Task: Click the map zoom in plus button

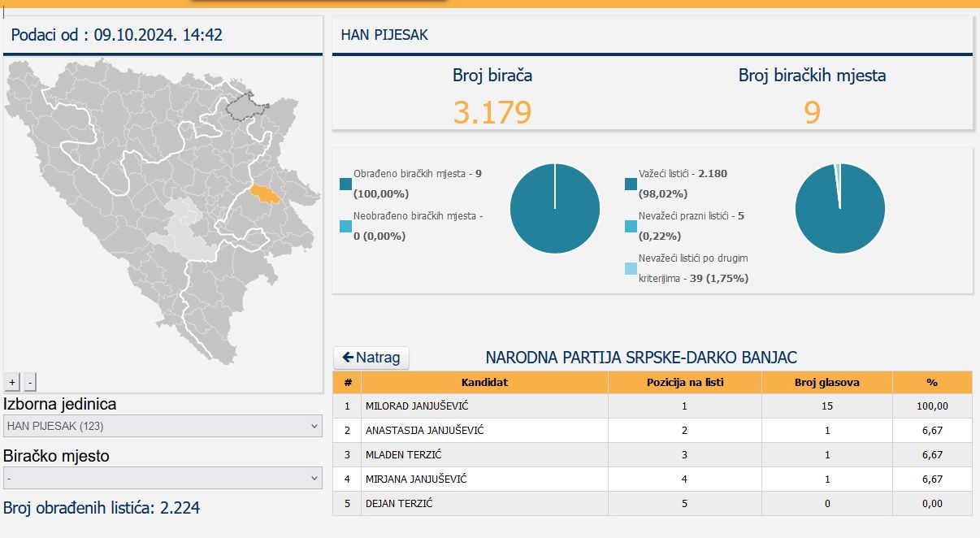Action: [x=12, y=382]
